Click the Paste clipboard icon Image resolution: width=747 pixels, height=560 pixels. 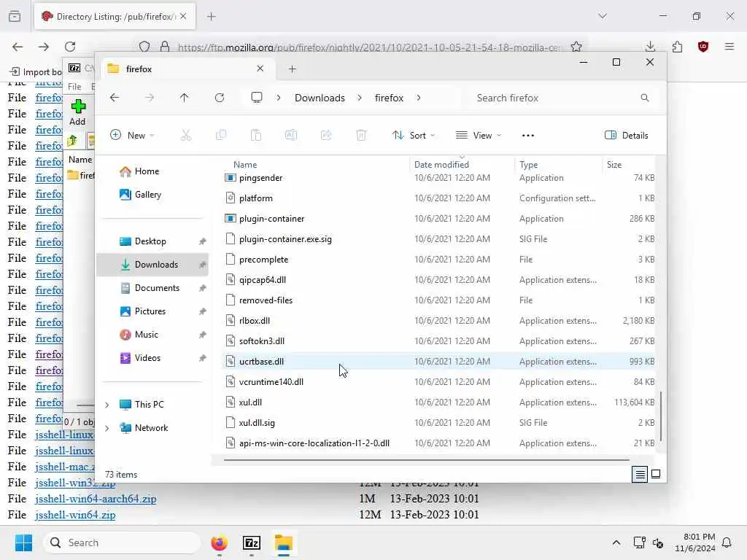(x=256, y=135)
